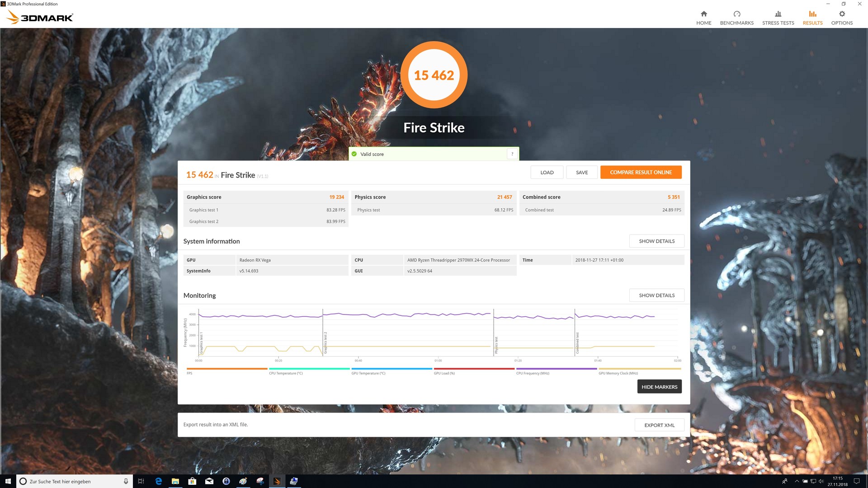Show details for System information
This screenshot has width=868, height=488.
pyautogui.click(x=656, y=241)
